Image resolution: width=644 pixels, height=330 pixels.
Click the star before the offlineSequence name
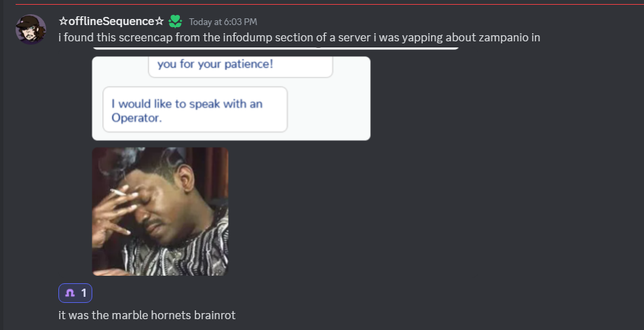(63, 21)
